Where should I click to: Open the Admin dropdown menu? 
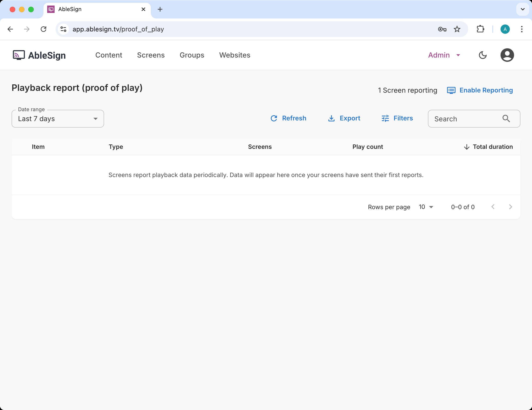tap(444, 55)
